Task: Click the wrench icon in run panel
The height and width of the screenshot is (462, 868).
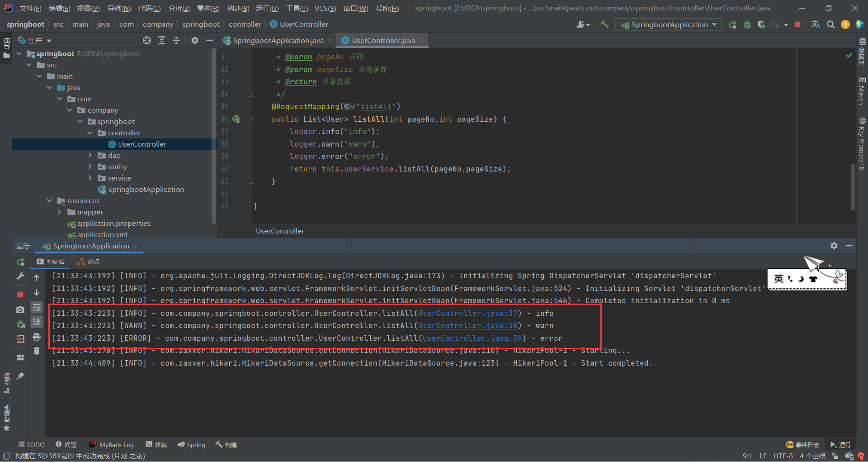Action: [20, 276]
